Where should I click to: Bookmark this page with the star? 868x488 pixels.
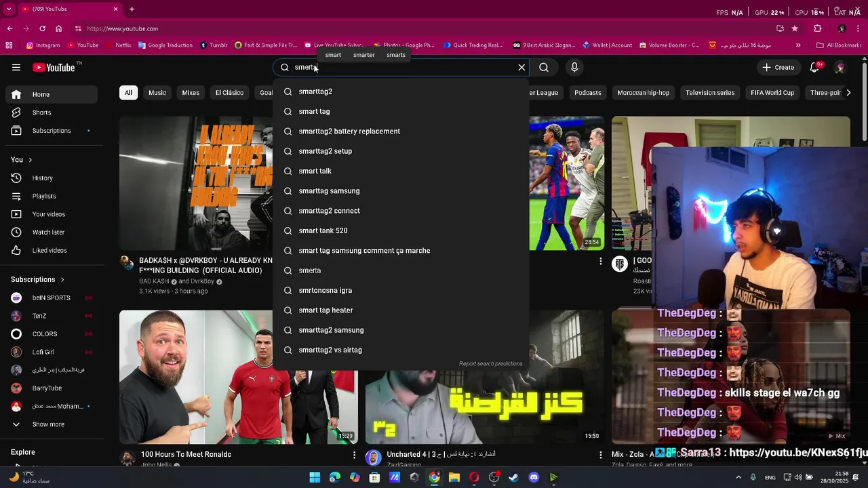[795, 28]
